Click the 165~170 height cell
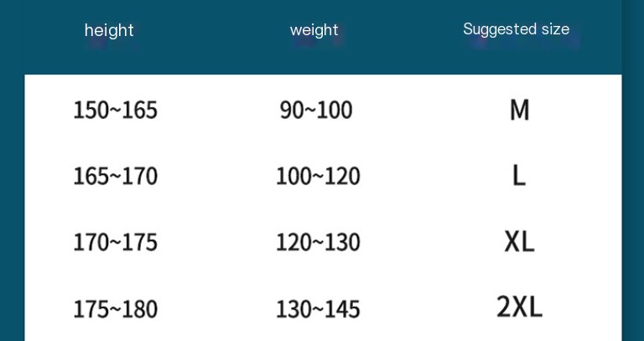The height and width of the screenshot is (341, 644). click(115, 177)
